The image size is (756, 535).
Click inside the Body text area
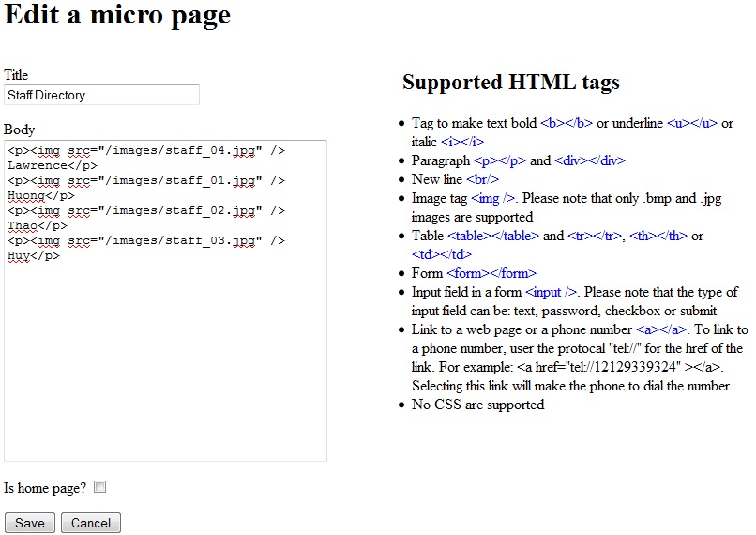pos(165,300)
